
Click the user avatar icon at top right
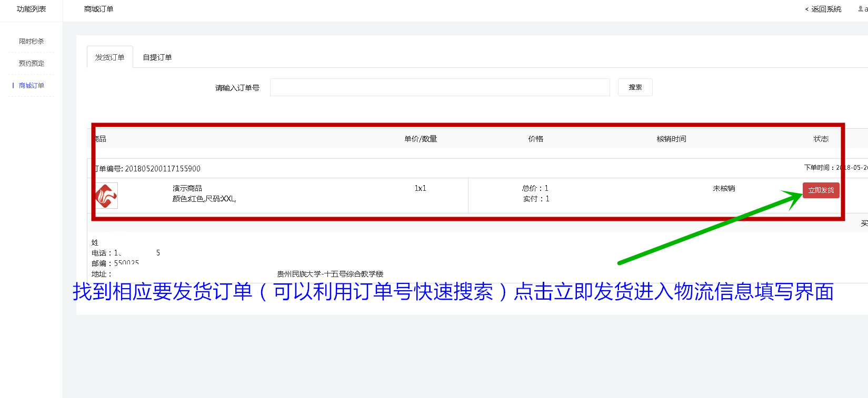(x=861, y=9)
